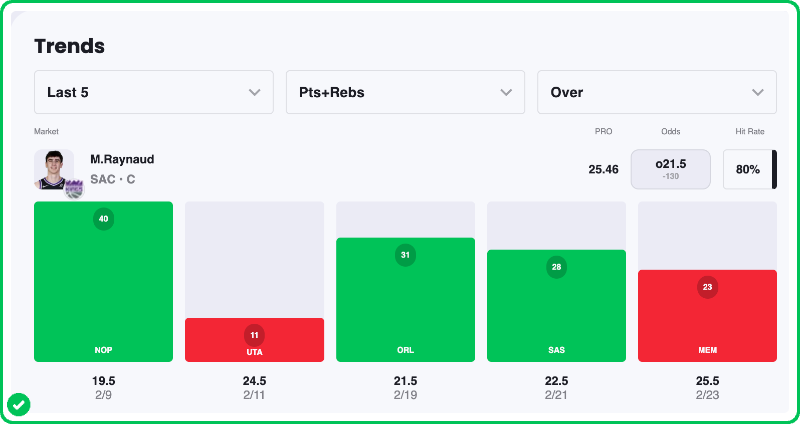800x424 pixels.
Task: Click the M.Raynaud player name
Action: pyautogui.click(x=122, y=159)
